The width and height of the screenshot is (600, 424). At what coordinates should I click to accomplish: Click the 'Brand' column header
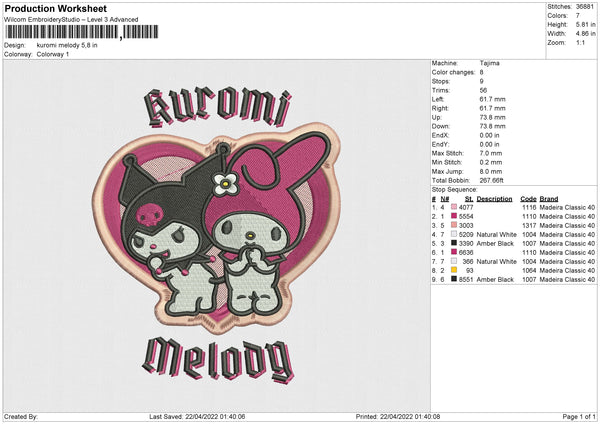(549, 199)
